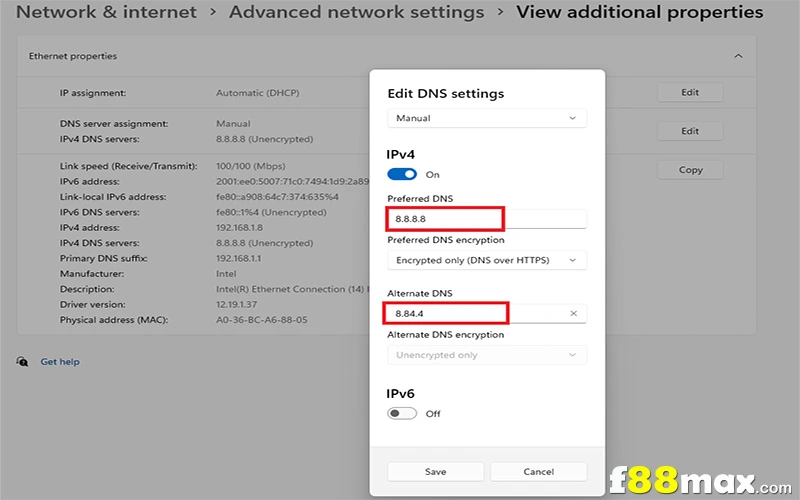The image size is (800, 500).
Task: Click the Automatic (DHCP) value
Action: (x=258, y=93)
